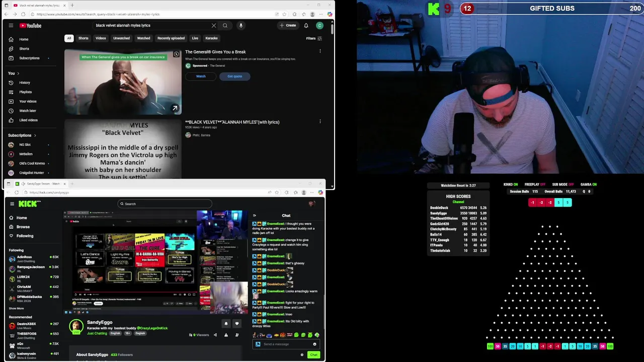Screen dimensions: 644x362
Task: Open new tab in YouTube browser window
Action: [72, 5]
